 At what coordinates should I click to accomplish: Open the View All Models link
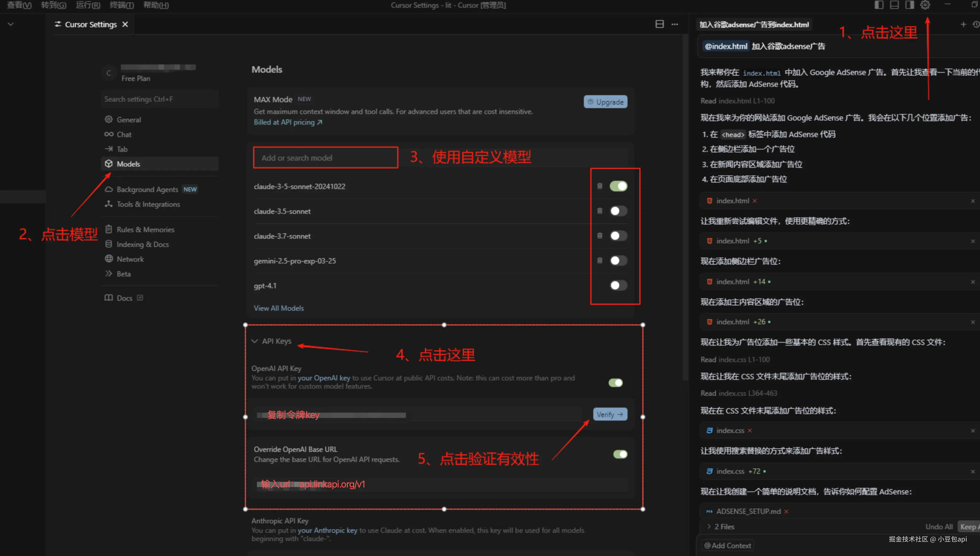[279, 308]
